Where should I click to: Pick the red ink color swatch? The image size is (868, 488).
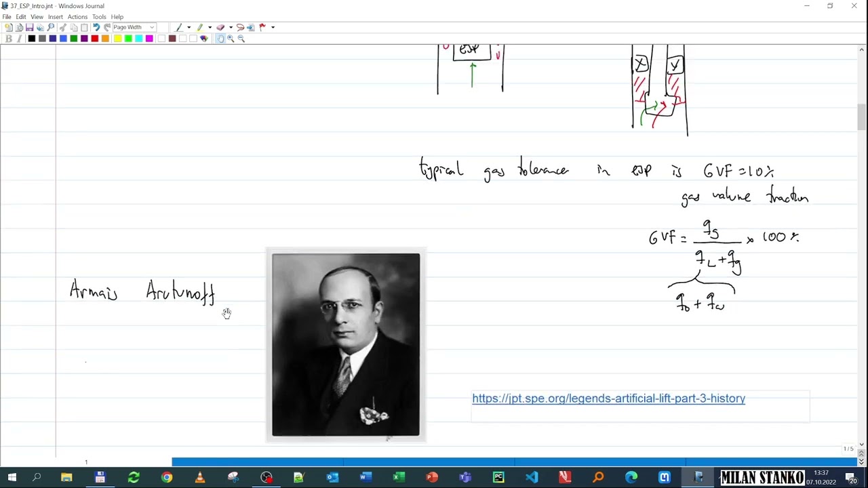pyautogui.click(x=95, y=39)
